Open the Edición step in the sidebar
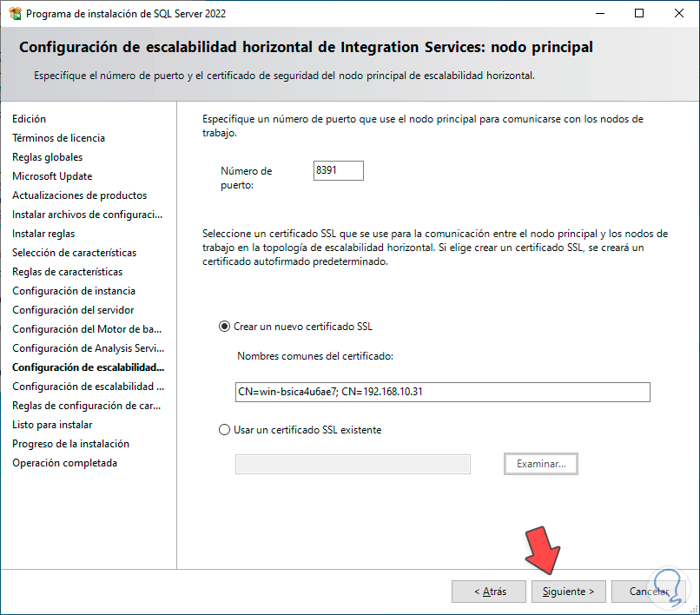 (29, 119)
